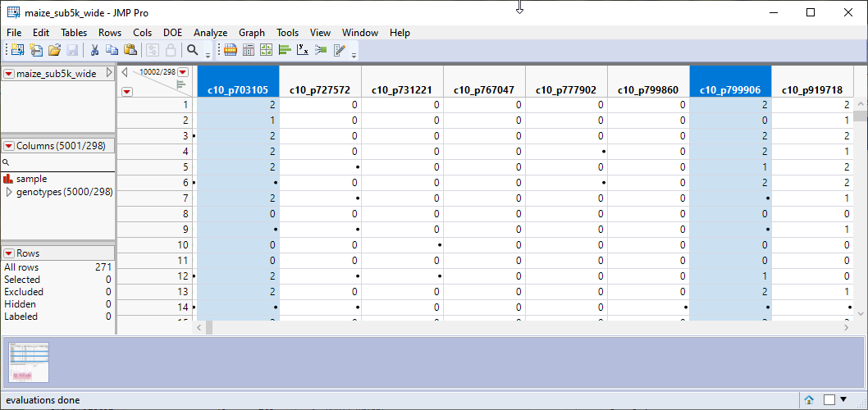Click the Paste clipboard icon
The width and height of the screenshot is (868, 410).
coord(130,50)
